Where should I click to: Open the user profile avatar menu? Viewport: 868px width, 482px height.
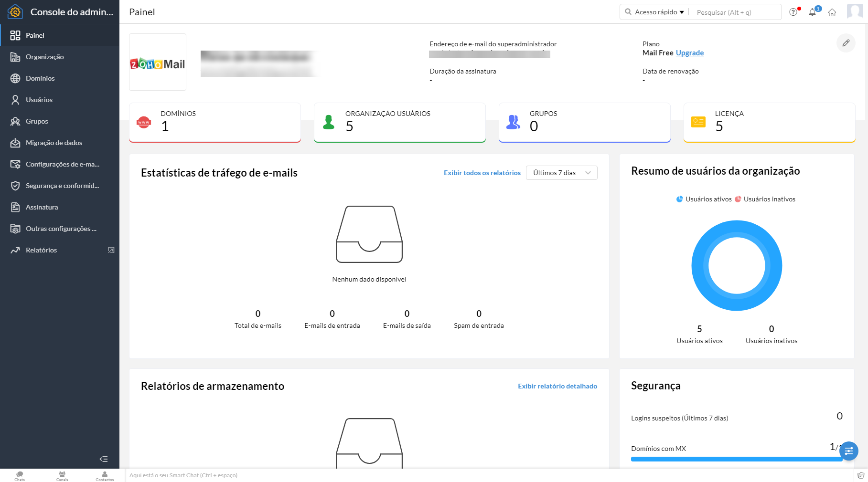pyautogui.click(x=854, y=11)
